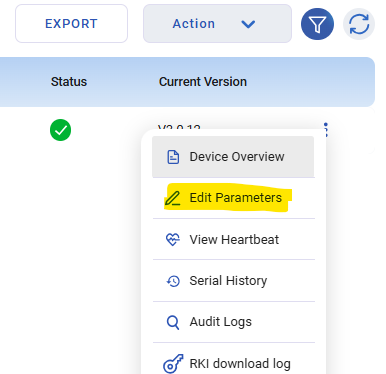
Task: Click the three-dot row options icon
Action: (326, 130)
